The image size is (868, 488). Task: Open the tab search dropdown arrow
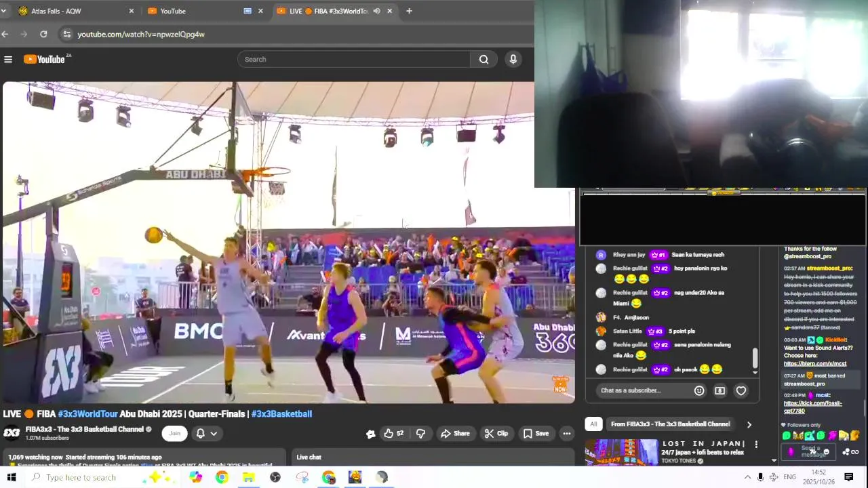tap(3, 11)
